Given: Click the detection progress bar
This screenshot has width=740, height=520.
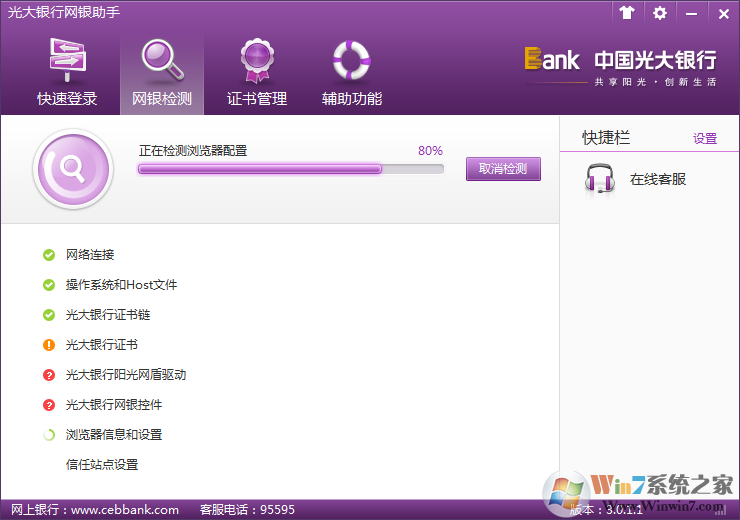Looking at the screenshot, I should (x=291, y=169).
